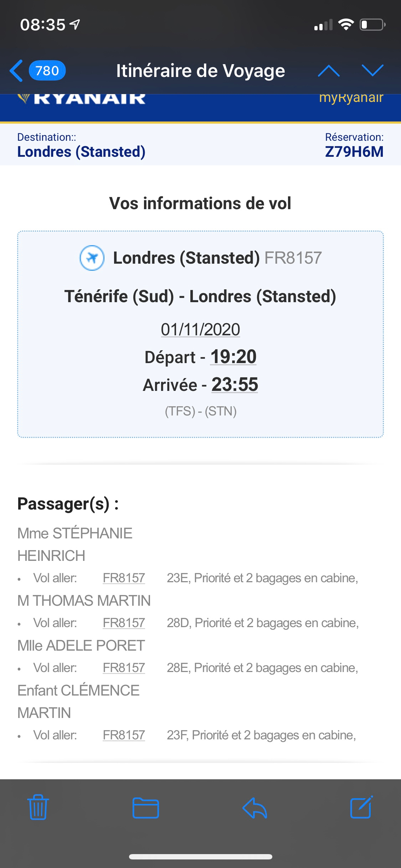Move email with the folder icon
401x868 pixels.
click(x=145, y=807)
